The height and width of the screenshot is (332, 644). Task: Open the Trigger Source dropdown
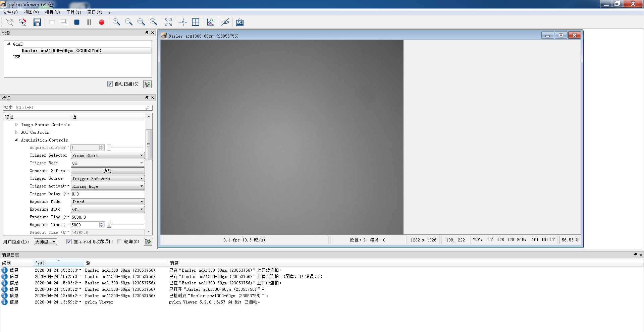coord(141,178)
